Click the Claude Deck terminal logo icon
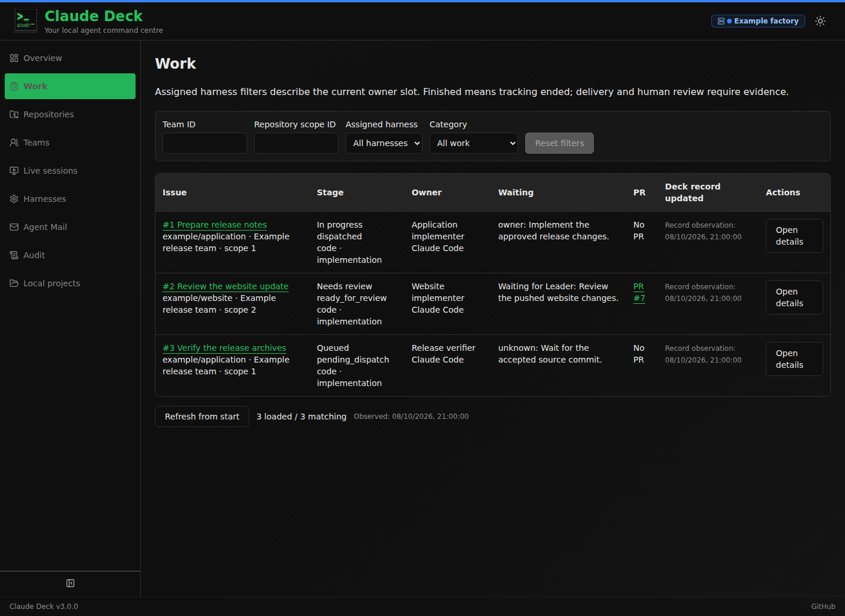The width and height of the screenshot is (845, 616). pos(26,21)
